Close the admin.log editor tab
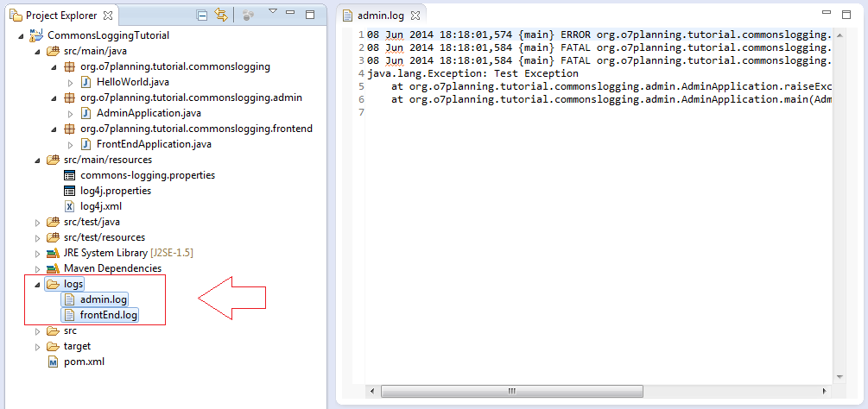 pos(415,16)
